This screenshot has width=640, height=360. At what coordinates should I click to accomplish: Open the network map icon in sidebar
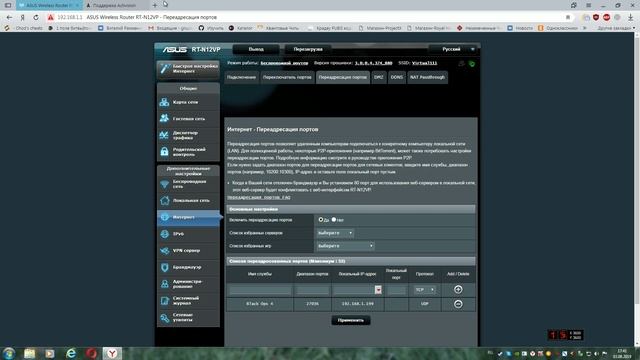coord(164,102)
